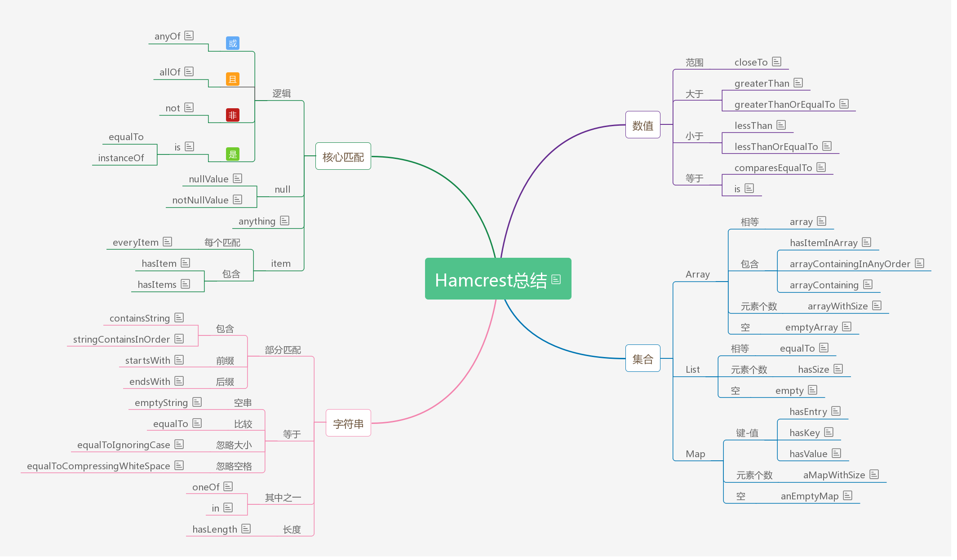Click the note icon next to notNullValue
The height and width of the screenshot is (560, 957).
click(x=238, y=199)
